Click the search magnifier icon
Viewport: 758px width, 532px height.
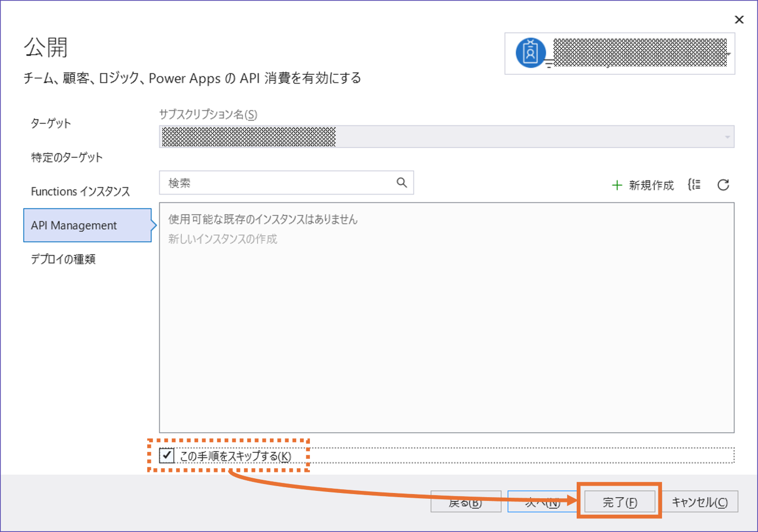pos(402,182)
